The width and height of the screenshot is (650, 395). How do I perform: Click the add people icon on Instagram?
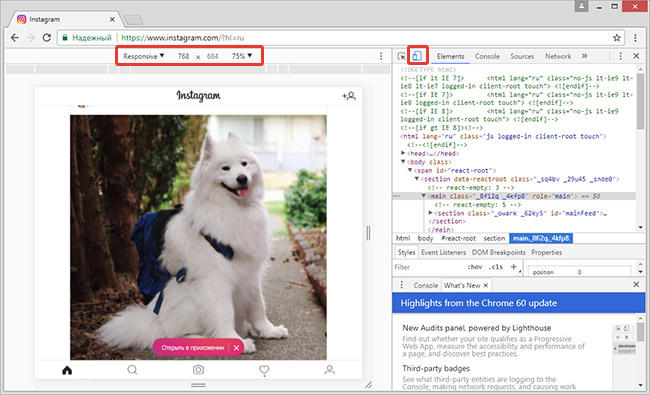(x=349, y=96)
